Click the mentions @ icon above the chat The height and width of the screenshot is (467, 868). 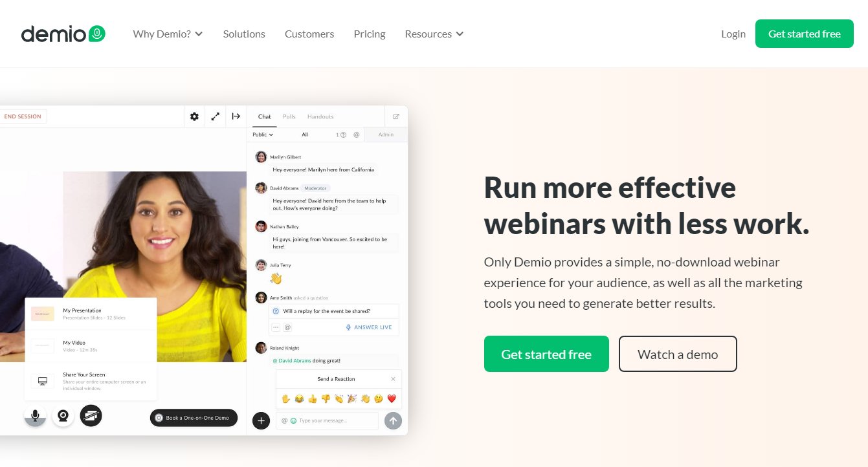pos(356,135)
